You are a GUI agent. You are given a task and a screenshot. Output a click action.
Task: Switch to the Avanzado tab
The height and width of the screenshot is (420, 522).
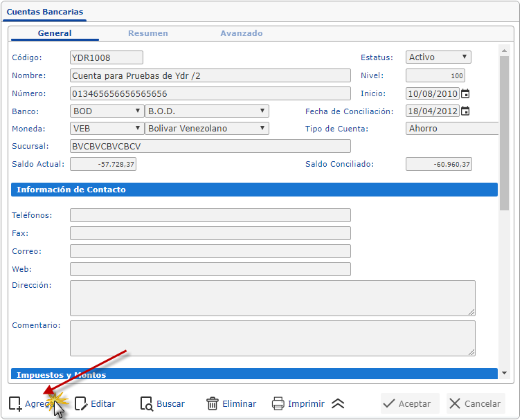[x=241, y=33]
